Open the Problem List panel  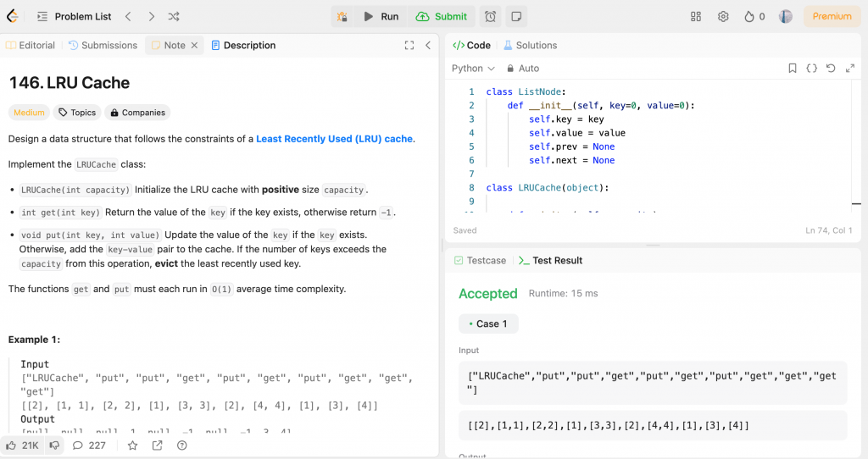74,17
